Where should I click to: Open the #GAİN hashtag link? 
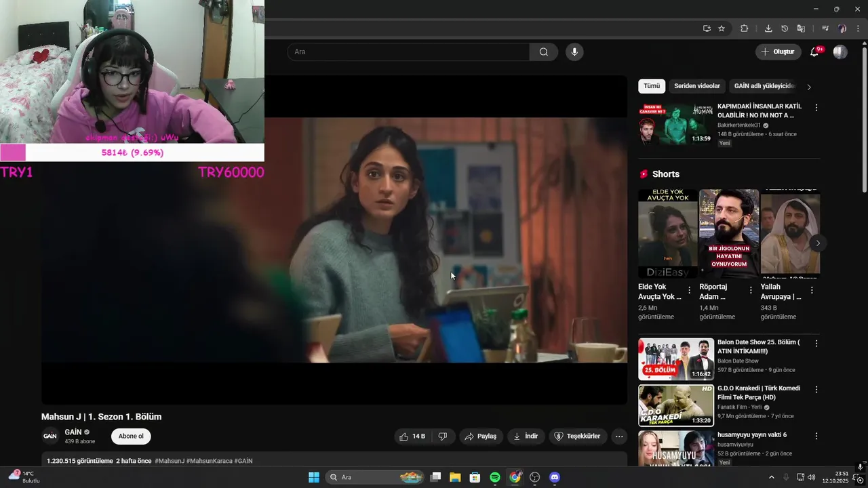coord(243,461)
